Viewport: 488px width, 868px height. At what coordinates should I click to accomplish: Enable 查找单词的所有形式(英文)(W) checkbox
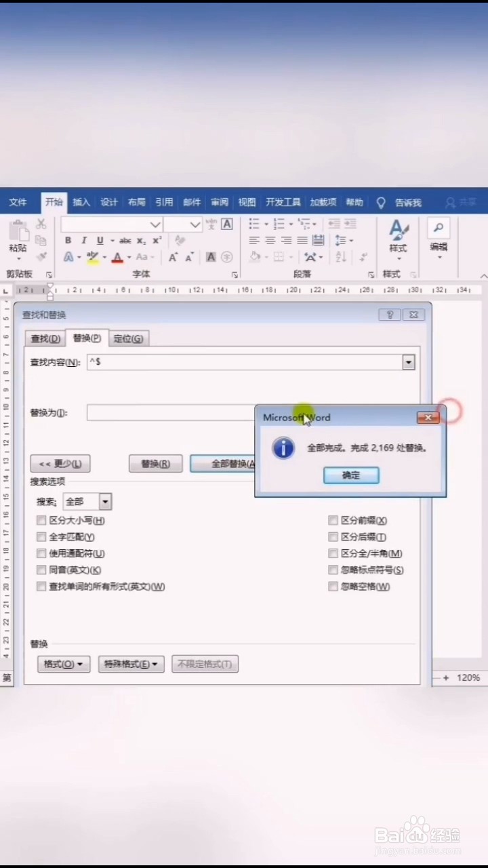tap(42, 587)
